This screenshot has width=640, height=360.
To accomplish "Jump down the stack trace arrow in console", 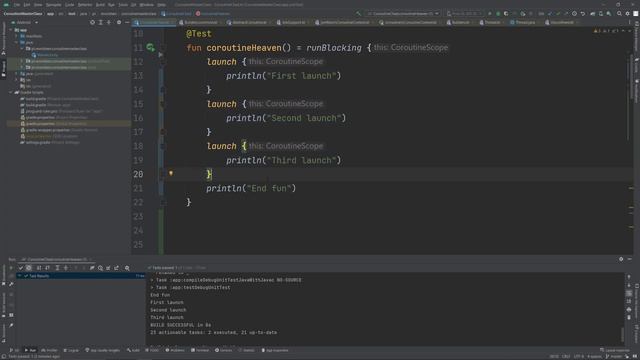I will tap(629, 285).
